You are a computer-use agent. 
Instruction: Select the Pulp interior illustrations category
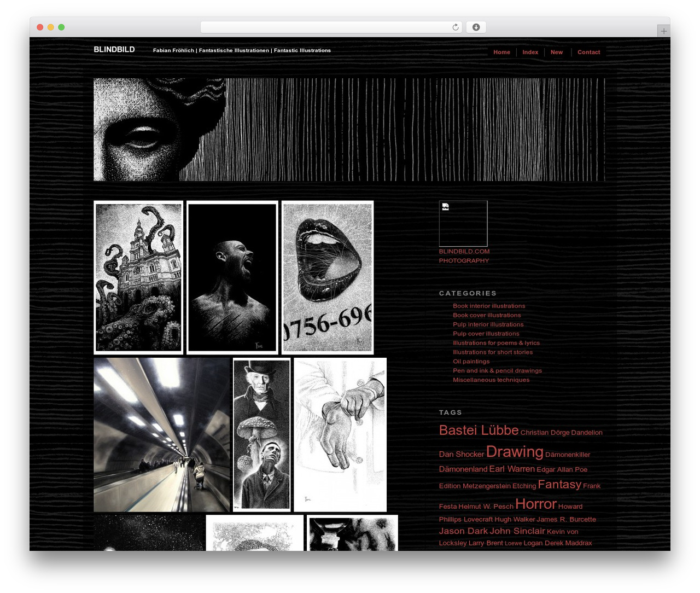tap(488, 324)
